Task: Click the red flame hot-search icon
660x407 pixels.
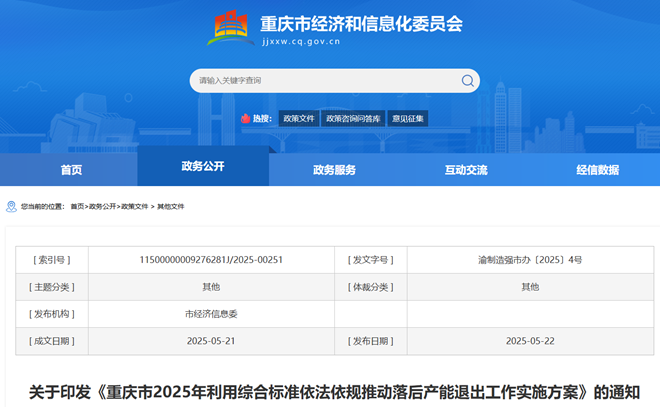Action: [244, 118]
